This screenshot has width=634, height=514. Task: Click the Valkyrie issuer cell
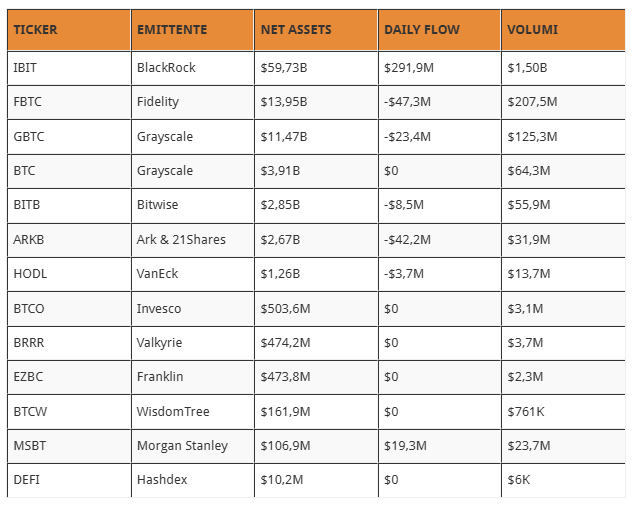pos(192,343)
